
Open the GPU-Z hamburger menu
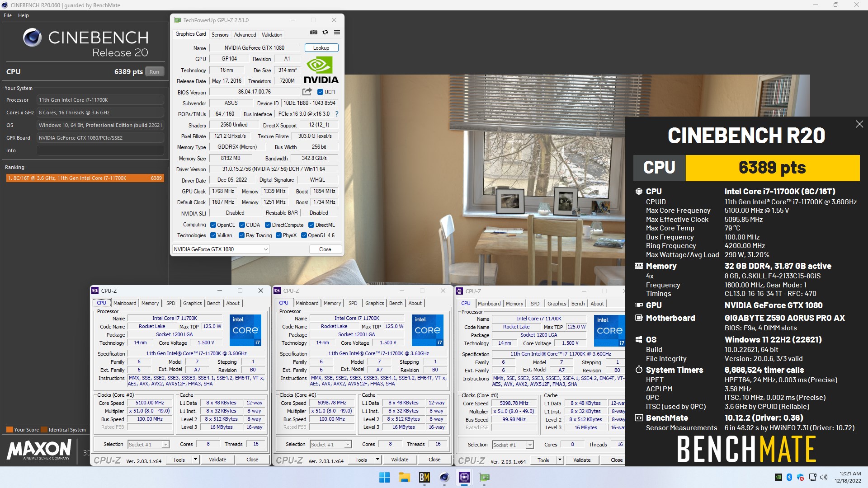pyautogui.click(x=337, y=33)
